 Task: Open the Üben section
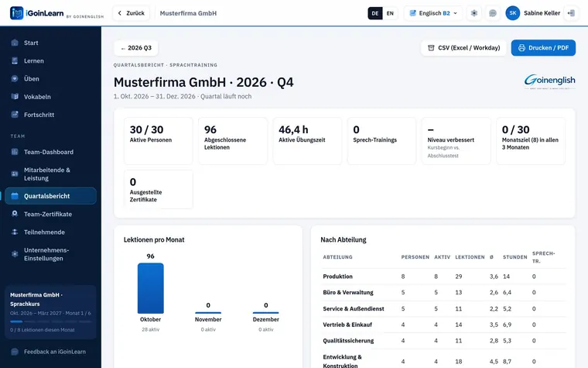click(50, 78)
